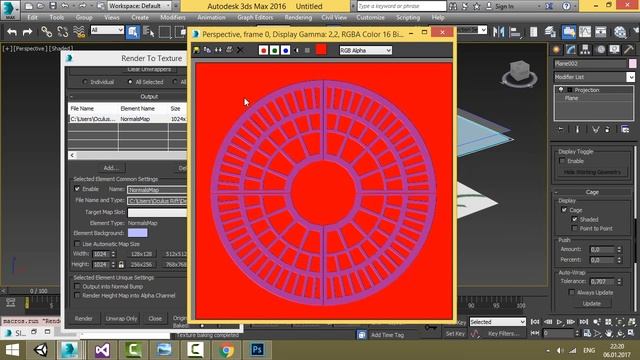
Task: Click the Render button in Render To Texture
Action: (83, 318)
